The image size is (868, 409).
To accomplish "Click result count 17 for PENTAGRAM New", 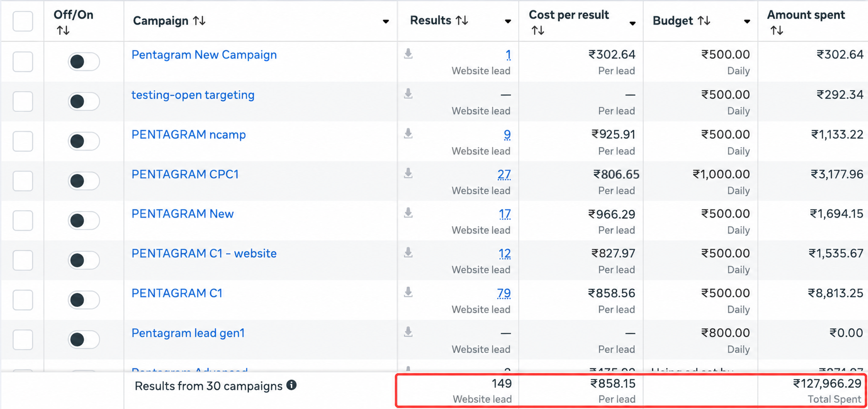I will click(x=505, y=214).
